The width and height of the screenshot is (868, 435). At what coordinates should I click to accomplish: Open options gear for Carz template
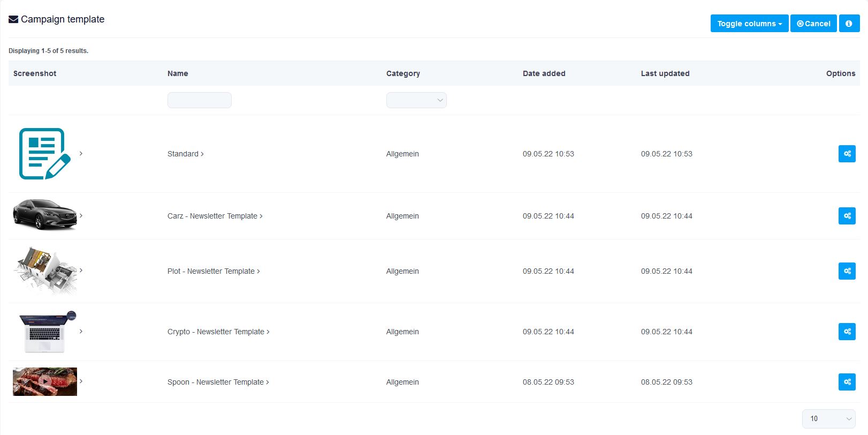coord(847,216)
